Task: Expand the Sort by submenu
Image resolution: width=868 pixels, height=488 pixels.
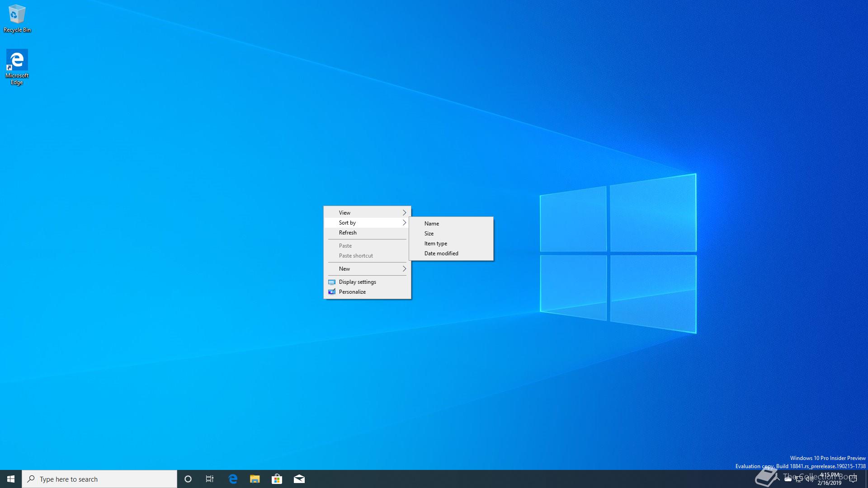Action: 366,222
